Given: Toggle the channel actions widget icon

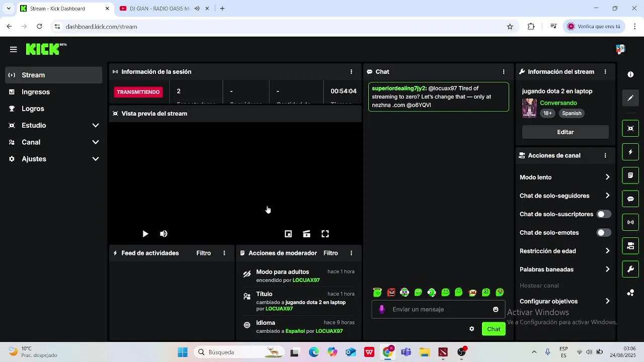Looking at the screenshot, I should pyautogui.click(x=630, y=246).
